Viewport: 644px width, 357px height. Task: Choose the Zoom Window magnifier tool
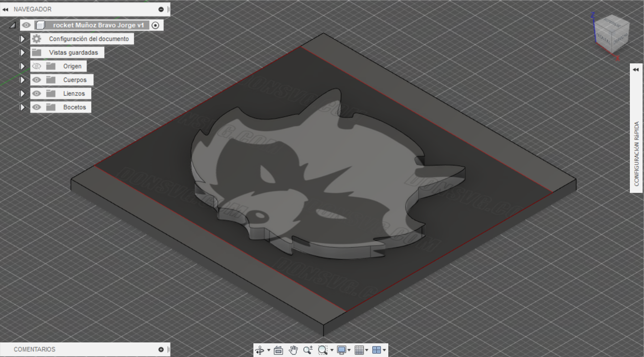(323, 350)
